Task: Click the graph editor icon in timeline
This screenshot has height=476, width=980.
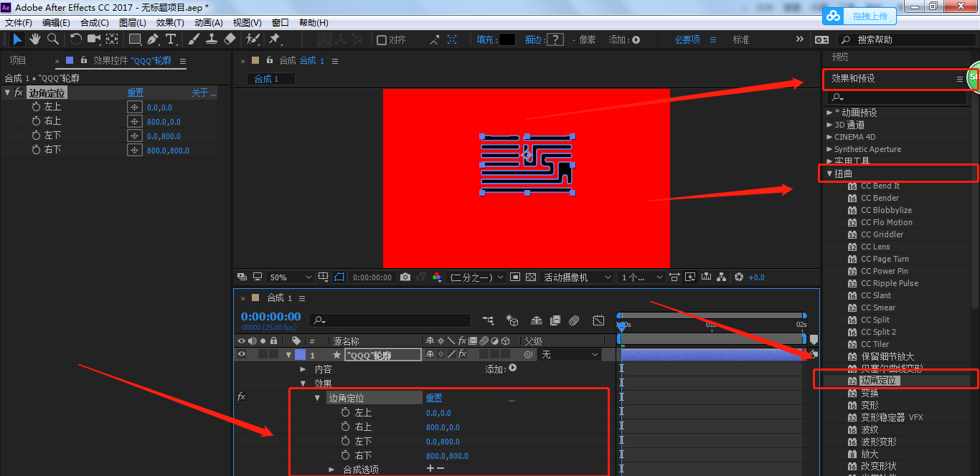Action: coord(598,320)
